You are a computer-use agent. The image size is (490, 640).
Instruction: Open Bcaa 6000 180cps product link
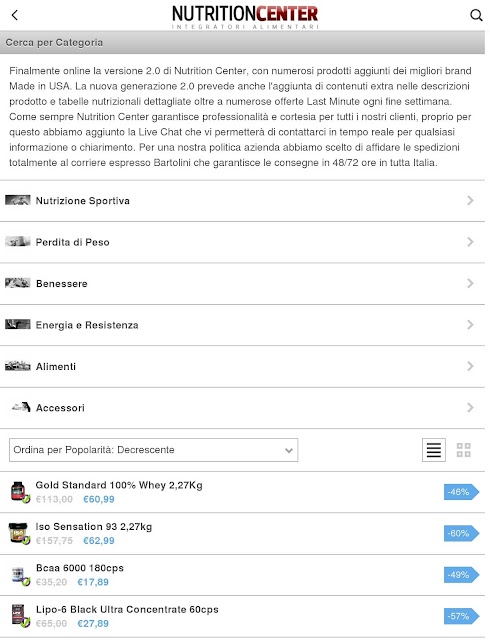coord(243,575)
